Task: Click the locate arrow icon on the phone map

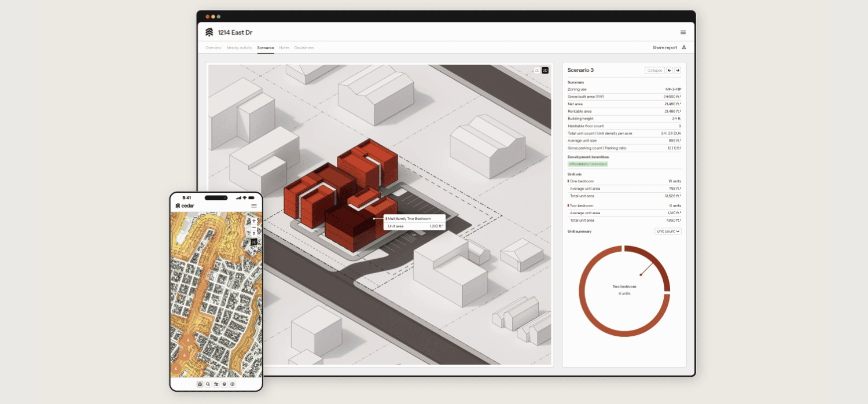Action: coord(254,233)
